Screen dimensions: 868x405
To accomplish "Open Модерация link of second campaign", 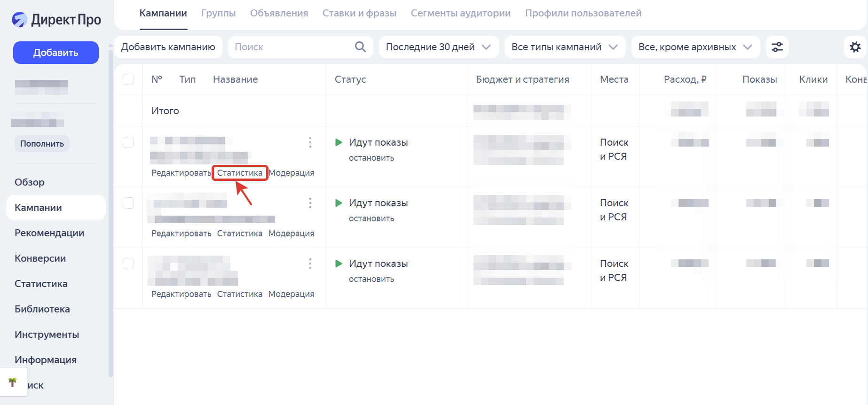I will [292, 234].
